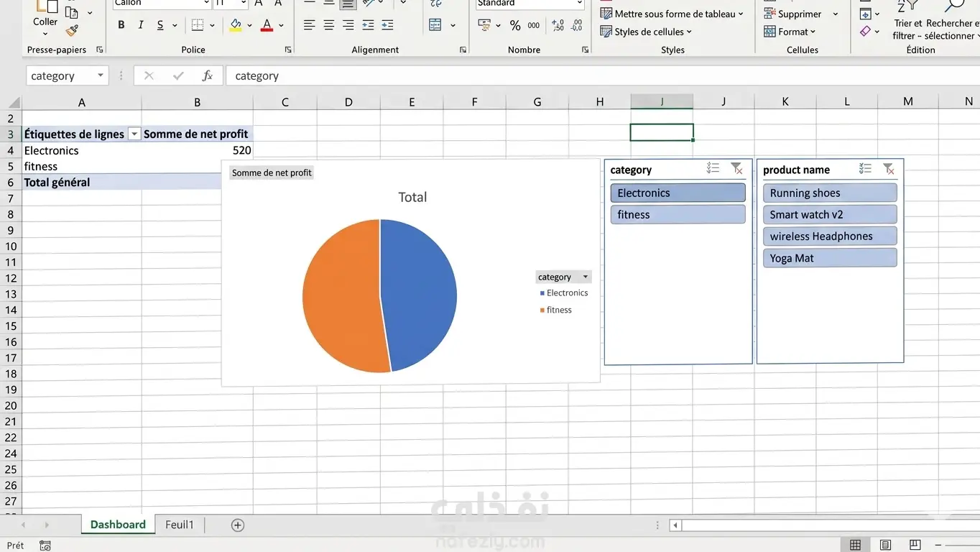Click the horizontal scrollbar left arrow
This screenshot has height=552, width=980.
tap(675, 525)
